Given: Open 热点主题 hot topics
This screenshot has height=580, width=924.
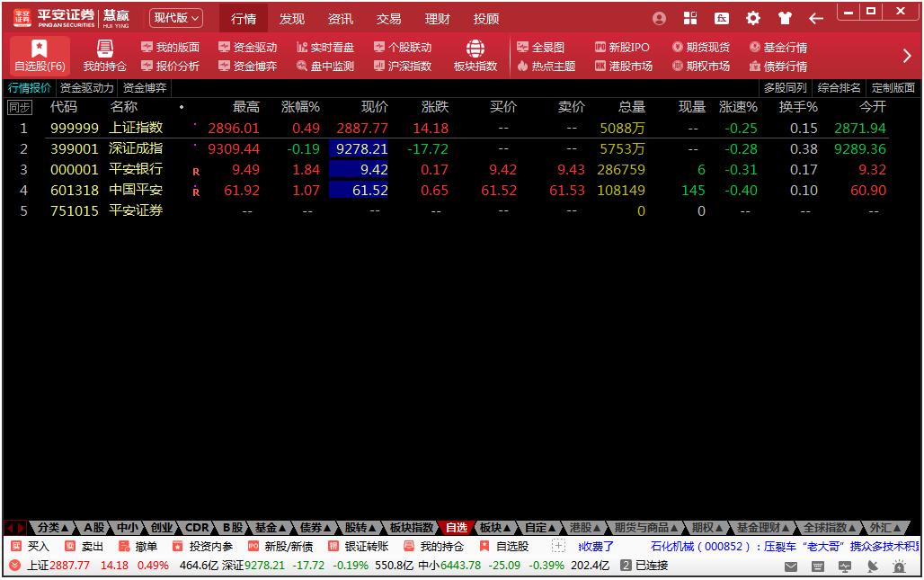Looking at the screenshot, I should click(x=546, y=66).
